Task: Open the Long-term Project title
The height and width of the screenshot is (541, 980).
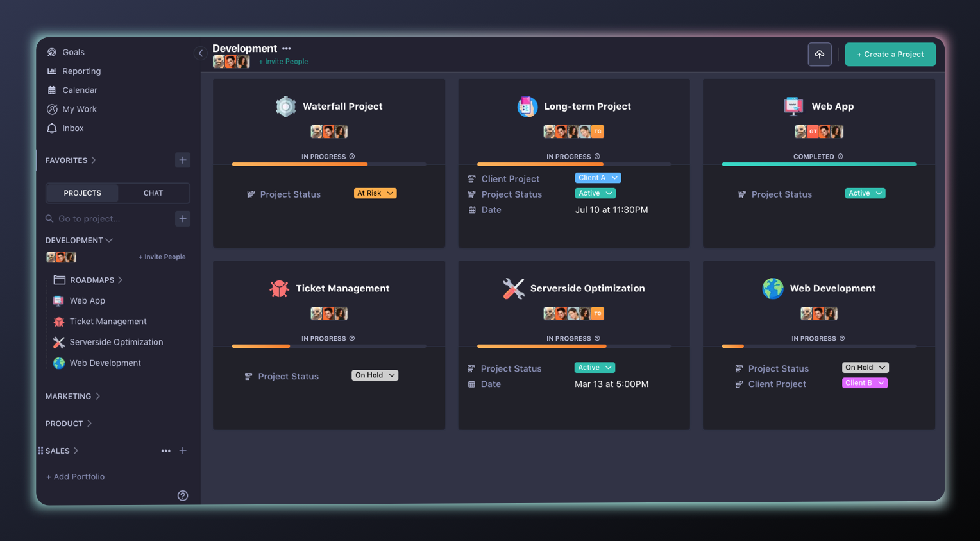Action: click(587, 107)
